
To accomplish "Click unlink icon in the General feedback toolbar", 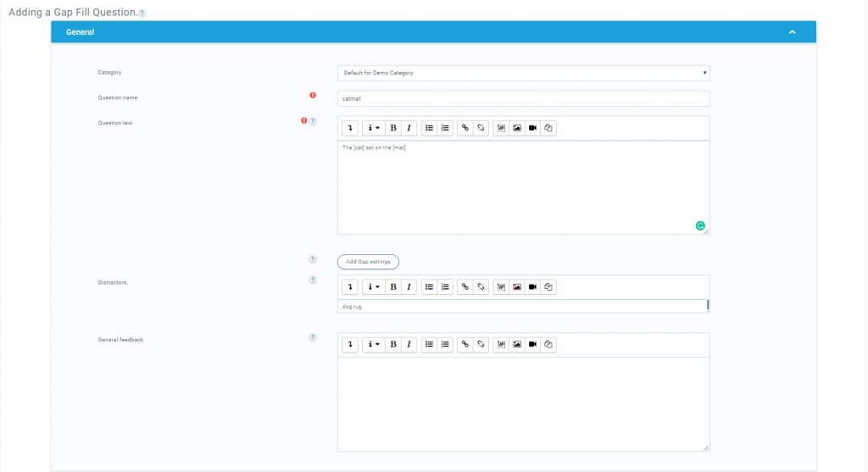I will coord(481,345).
